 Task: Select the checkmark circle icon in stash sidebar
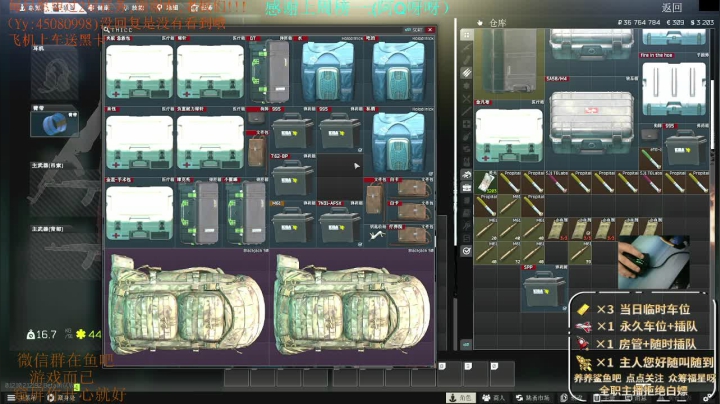point(467,251)
